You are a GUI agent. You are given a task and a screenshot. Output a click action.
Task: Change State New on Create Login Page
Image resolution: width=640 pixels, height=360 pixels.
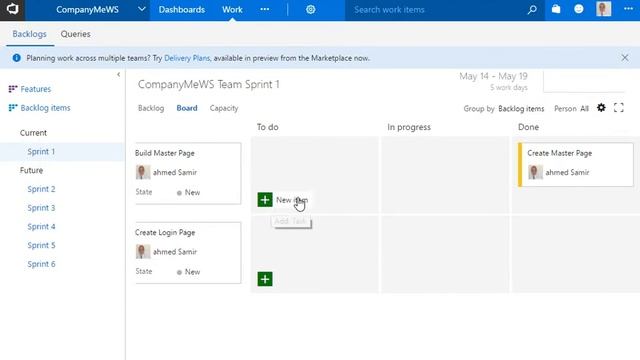(188, 272)
